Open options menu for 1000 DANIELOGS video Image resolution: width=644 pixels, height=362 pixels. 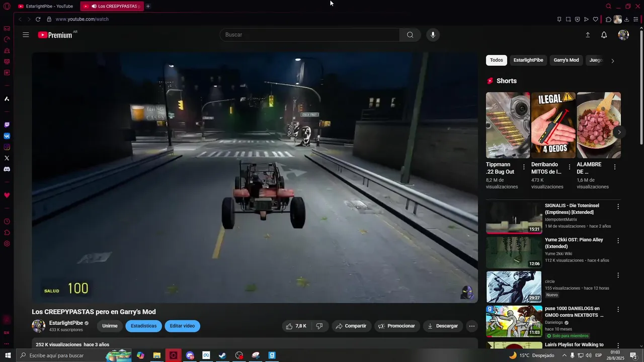pos(618,309)
